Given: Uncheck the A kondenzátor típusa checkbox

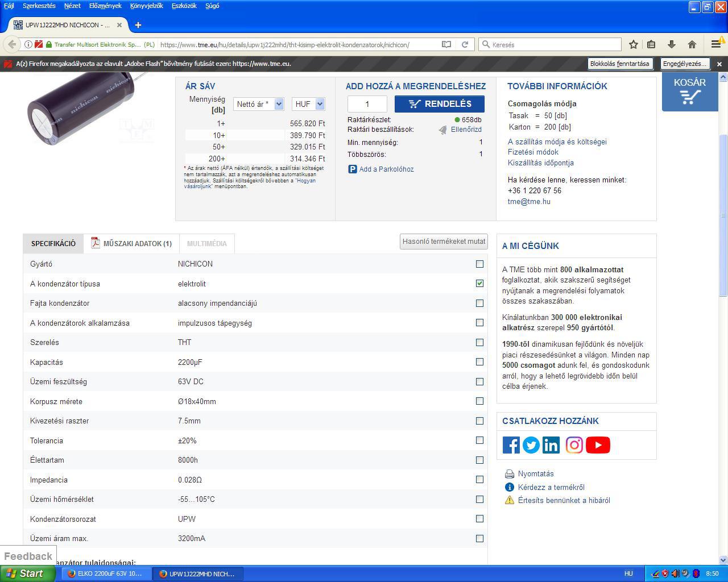Looking at the screenshot, I should pos(479,284).
